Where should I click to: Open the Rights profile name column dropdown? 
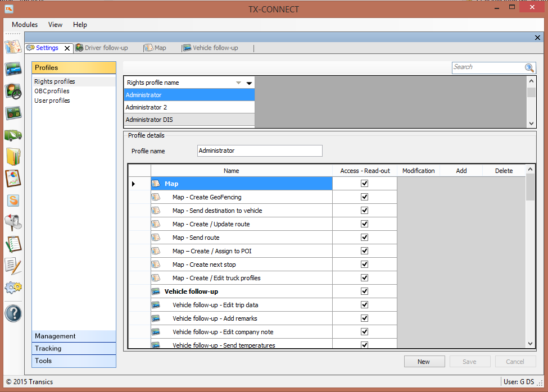[x=249, y=83]
